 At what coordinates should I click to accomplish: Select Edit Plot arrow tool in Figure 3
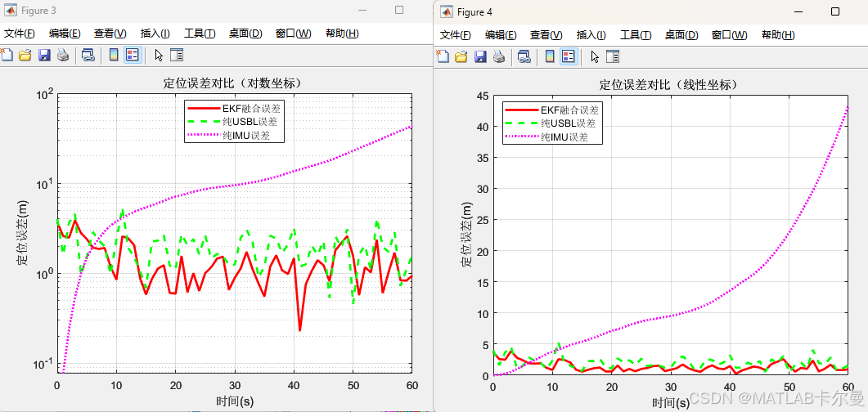pyautogui.click(x=159, y=55)
